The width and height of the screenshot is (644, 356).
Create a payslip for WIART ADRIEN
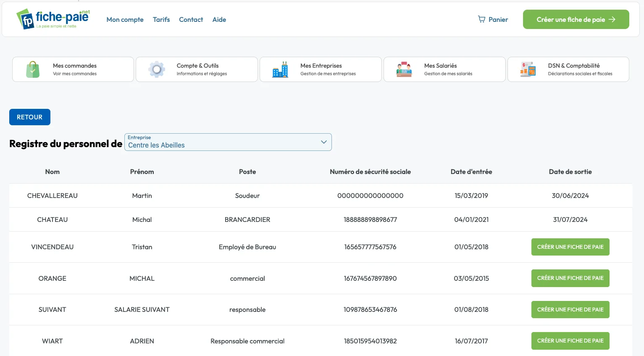570,341
